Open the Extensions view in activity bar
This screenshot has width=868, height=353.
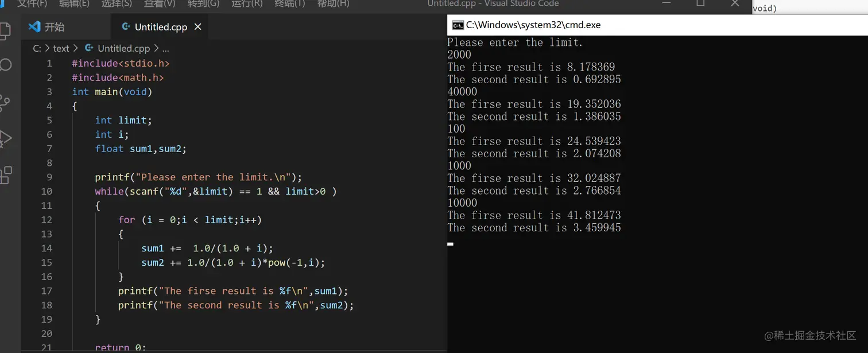(x=6, y=175)
